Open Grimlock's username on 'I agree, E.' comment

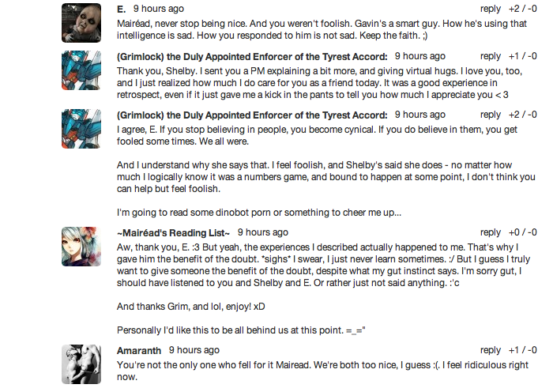tap(252, 115)
